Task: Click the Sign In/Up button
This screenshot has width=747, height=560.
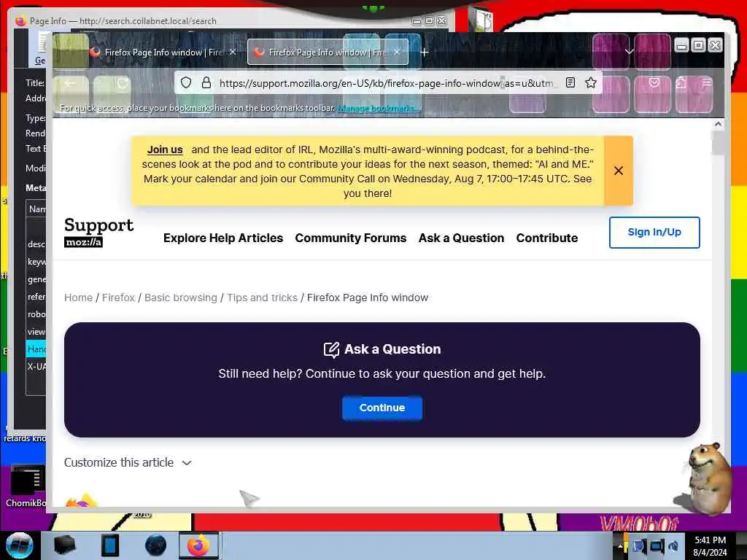Action: [654, 233]
